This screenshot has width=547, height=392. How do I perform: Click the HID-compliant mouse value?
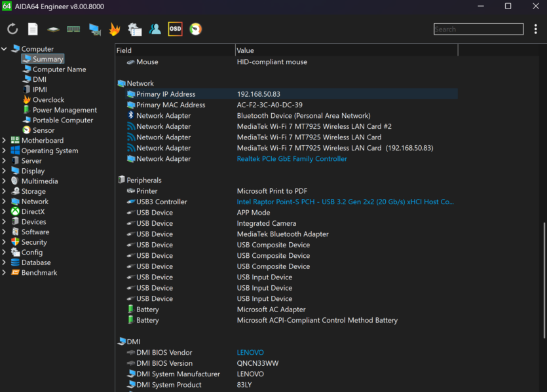(272, 62)
